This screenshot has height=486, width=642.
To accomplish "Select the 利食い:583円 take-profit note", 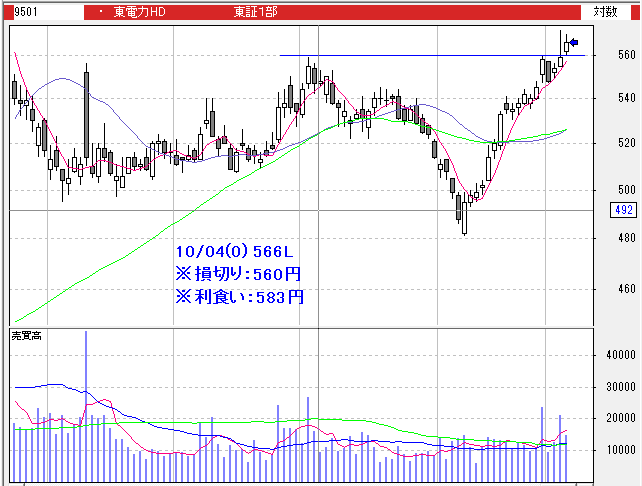I will point(237,296).
